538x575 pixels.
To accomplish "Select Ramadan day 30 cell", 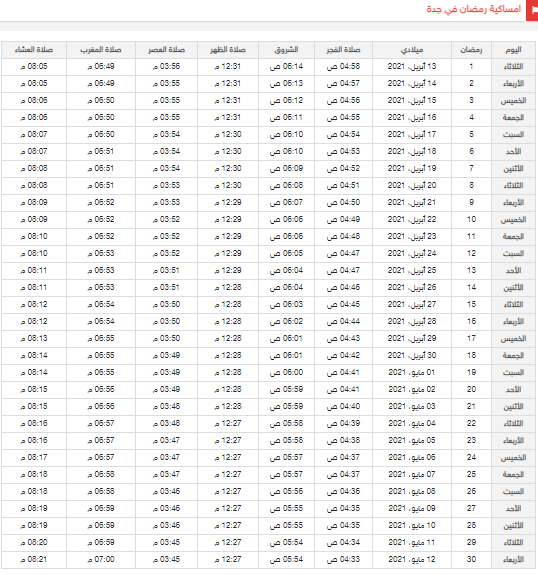I will (471, 560).
